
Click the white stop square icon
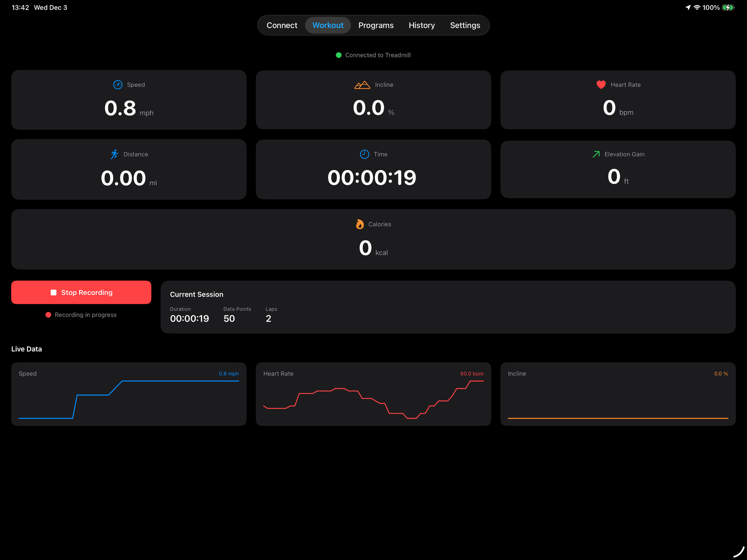(53, 293)
